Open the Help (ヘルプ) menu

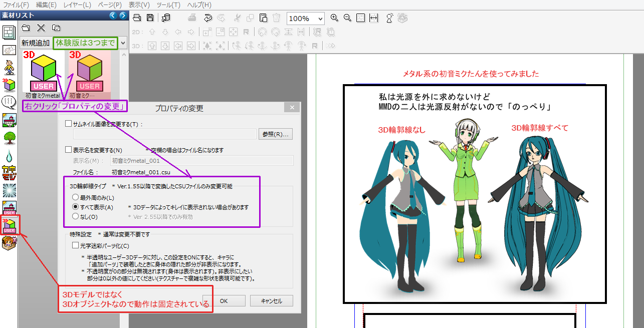199,5
